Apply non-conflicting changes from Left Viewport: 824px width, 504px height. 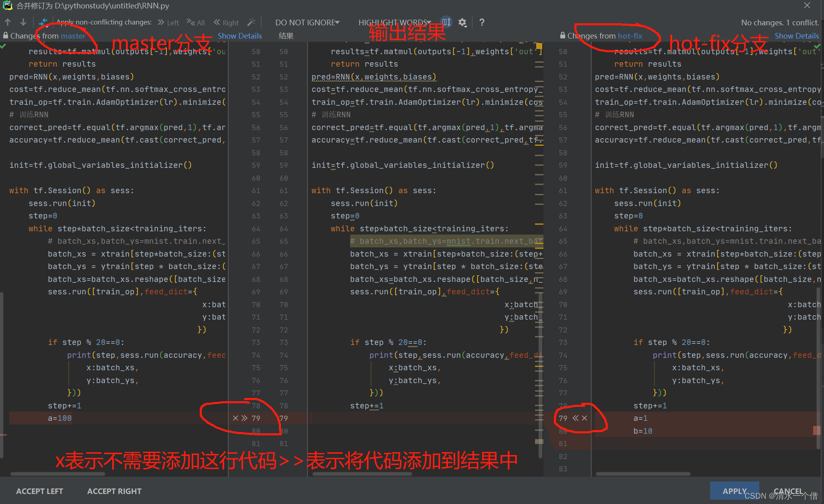(x=168, y=22)
